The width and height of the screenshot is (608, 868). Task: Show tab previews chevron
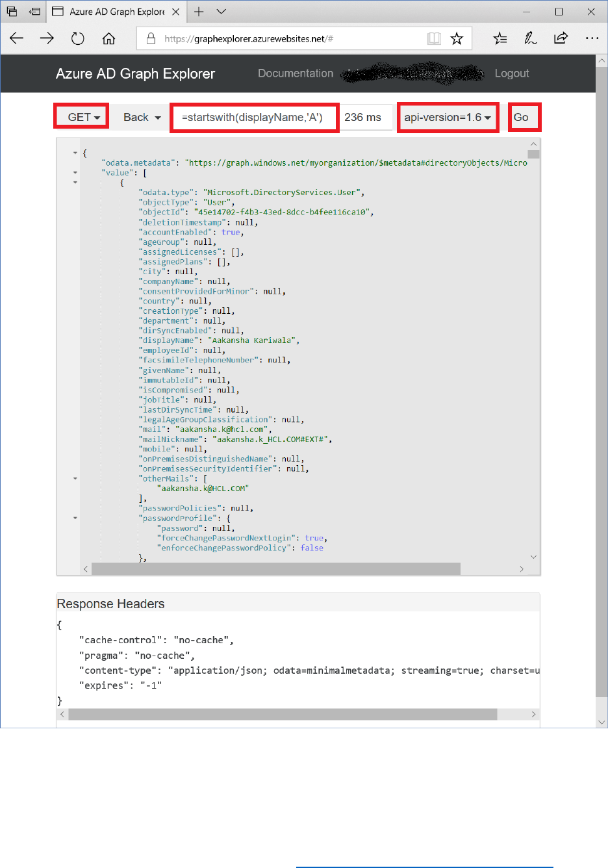221,11
